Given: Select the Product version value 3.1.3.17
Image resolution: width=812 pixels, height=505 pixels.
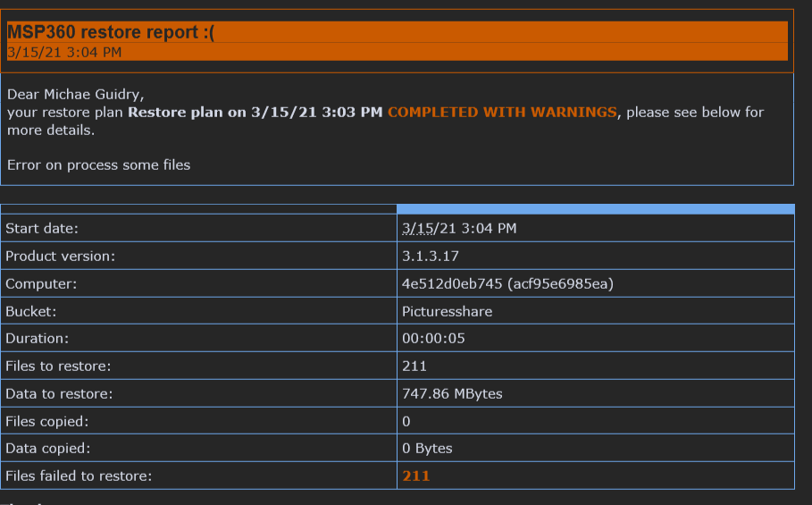Looking at the screenshot, I should pos(431,256).
